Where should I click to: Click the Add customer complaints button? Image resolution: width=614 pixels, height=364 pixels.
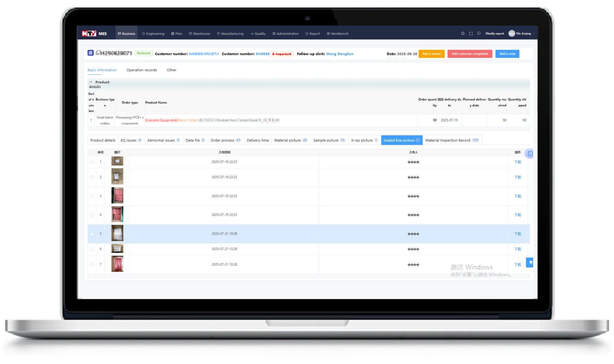point(469,54)
